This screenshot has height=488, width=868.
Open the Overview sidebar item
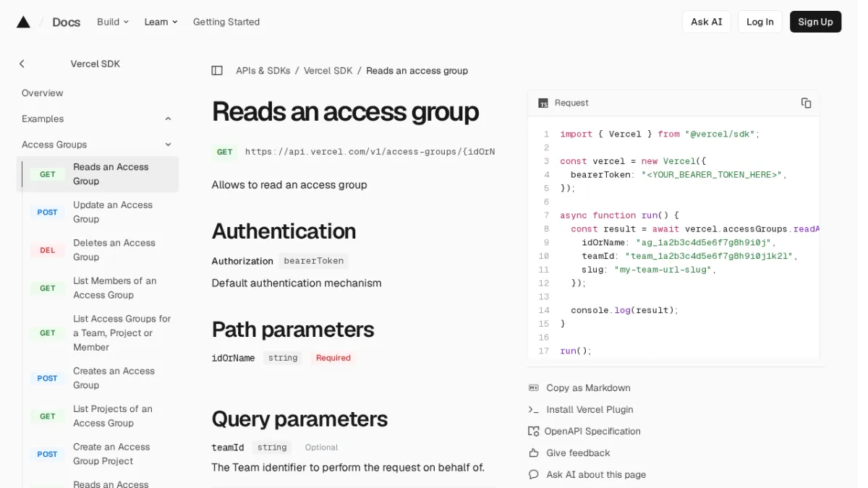(43, 93)
